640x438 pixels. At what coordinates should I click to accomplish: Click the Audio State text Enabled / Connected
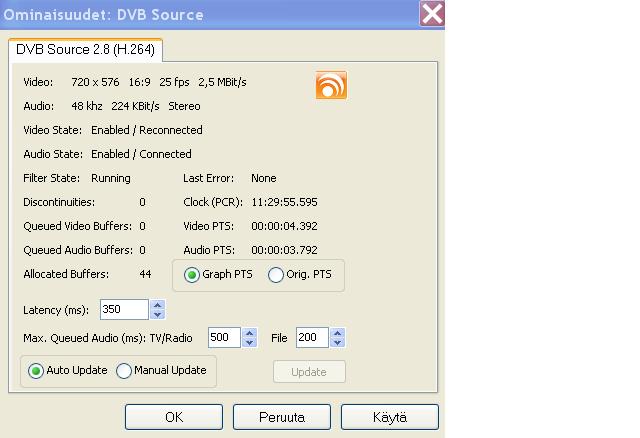tap(141, 154)
